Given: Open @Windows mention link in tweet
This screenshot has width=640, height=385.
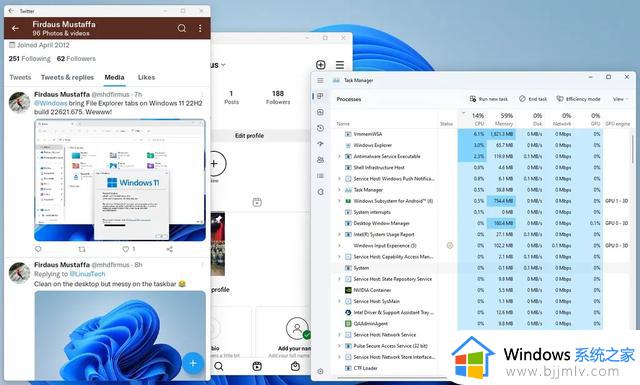Looking at the screenshot, I should coord(51,103).
